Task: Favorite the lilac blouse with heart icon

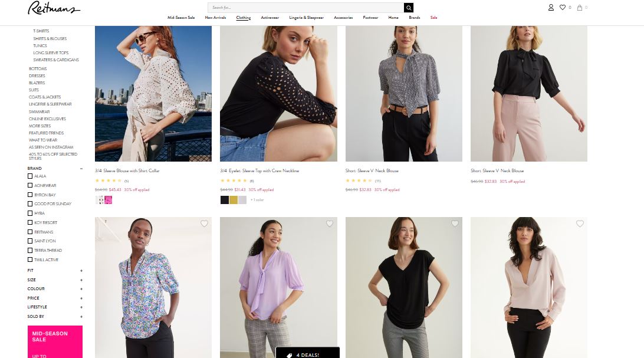Action: (x=330, y=224)
